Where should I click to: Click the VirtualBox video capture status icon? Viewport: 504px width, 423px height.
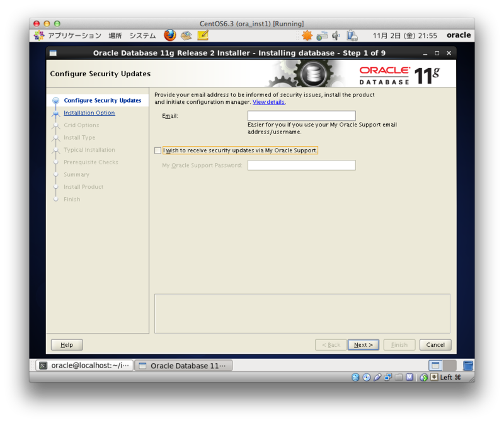409,377
